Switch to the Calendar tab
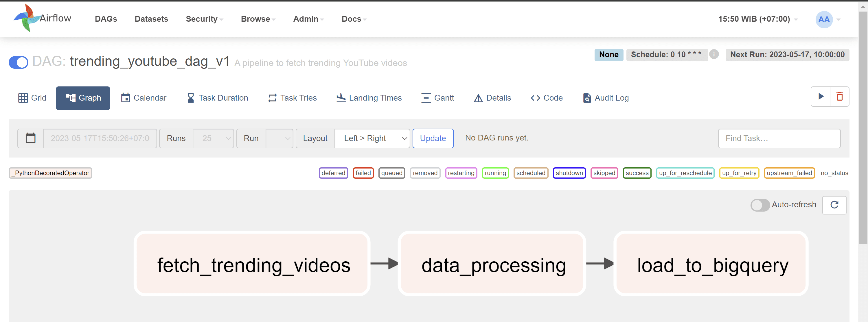 tap(144, 98)
